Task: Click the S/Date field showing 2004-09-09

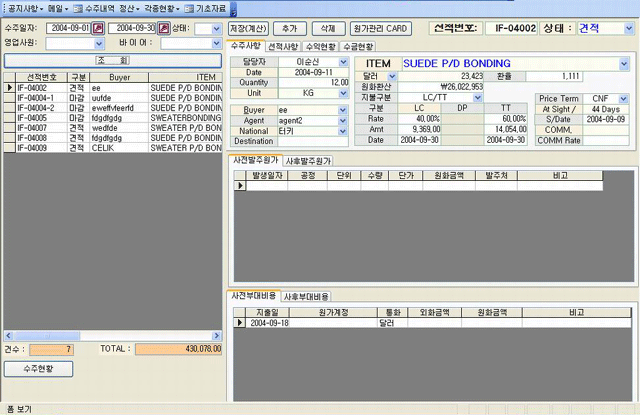Action: [x=606, y=120]
